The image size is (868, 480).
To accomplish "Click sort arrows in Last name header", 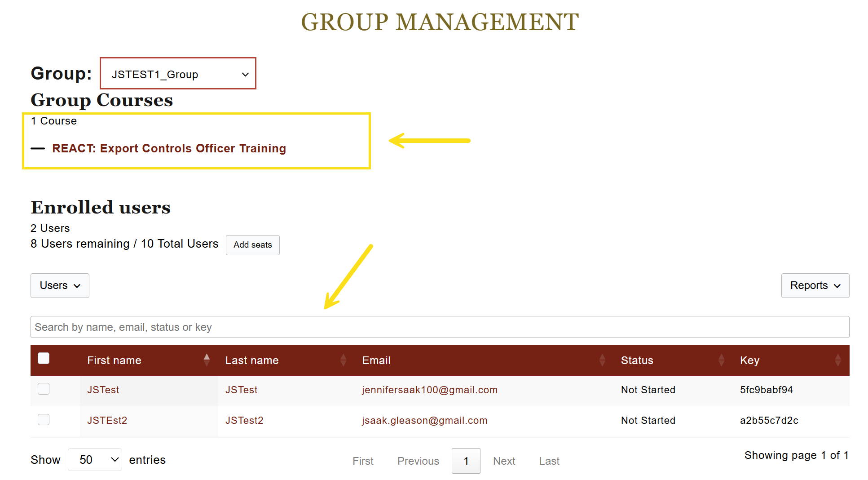I will (x=343, y=360).
